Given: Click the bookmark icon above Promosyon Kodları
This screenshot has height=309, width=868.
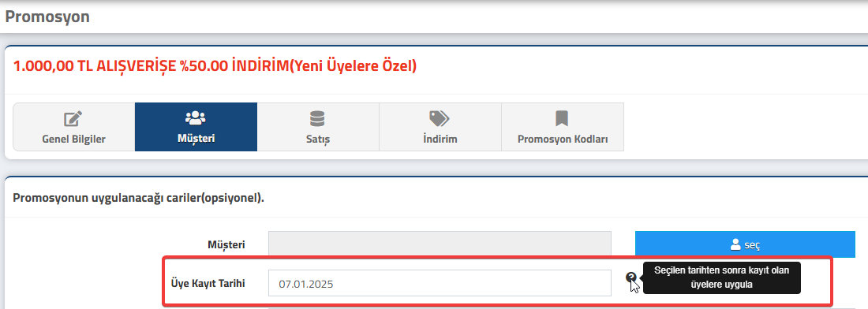Looking at the screenshot, I should pos(562,118).
